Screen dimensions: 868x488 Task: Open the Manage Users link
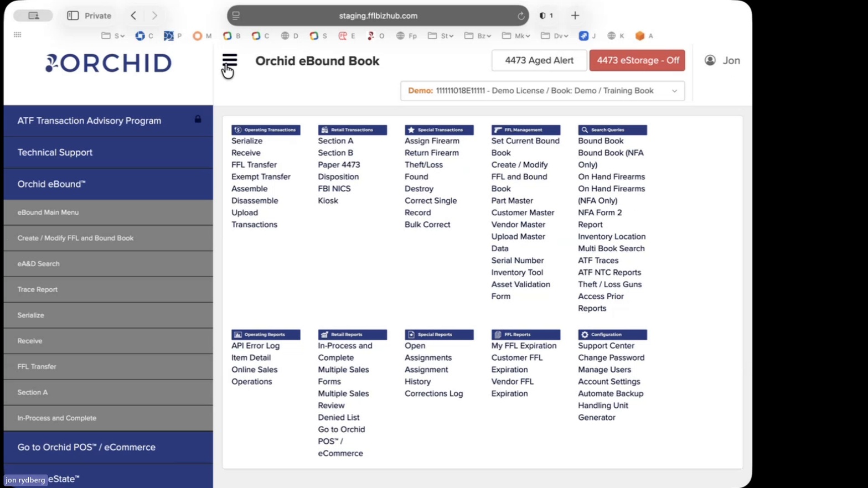tap(604, 370)
